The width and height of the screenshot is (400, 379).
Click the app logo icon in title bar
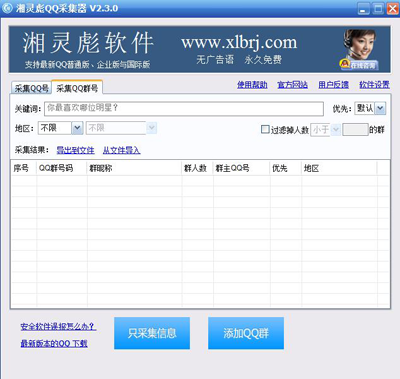point(7,8)
